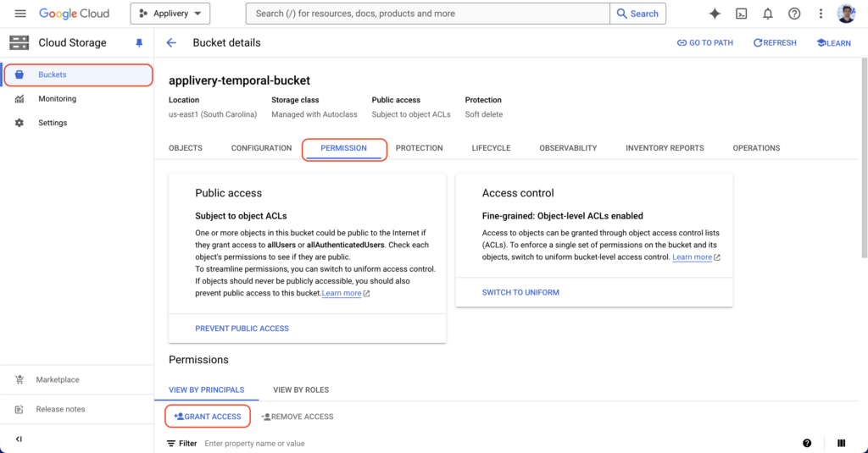Click the Filter icon above the permissions table

[x=171, y=444]
